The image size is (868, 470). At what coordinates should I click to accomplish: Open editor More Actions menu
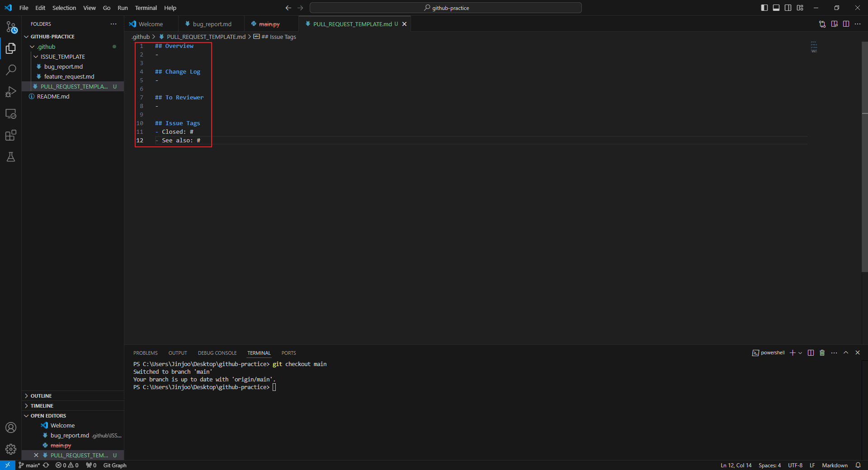(858, 24)
